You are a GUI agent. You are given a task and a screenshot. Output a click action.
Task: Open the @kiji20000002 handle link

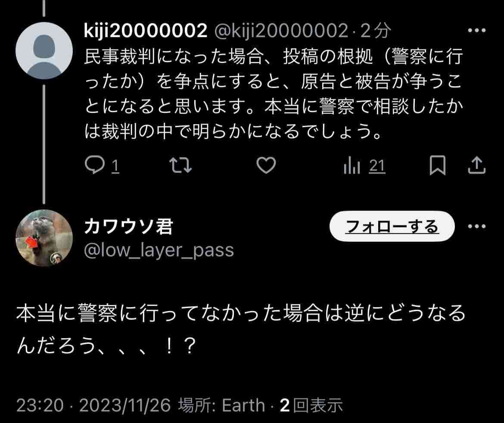tap(281, 31)
